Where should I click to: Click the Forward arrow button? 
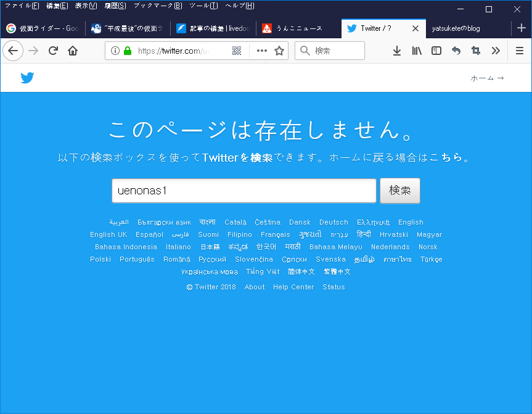tap(33, 51)
